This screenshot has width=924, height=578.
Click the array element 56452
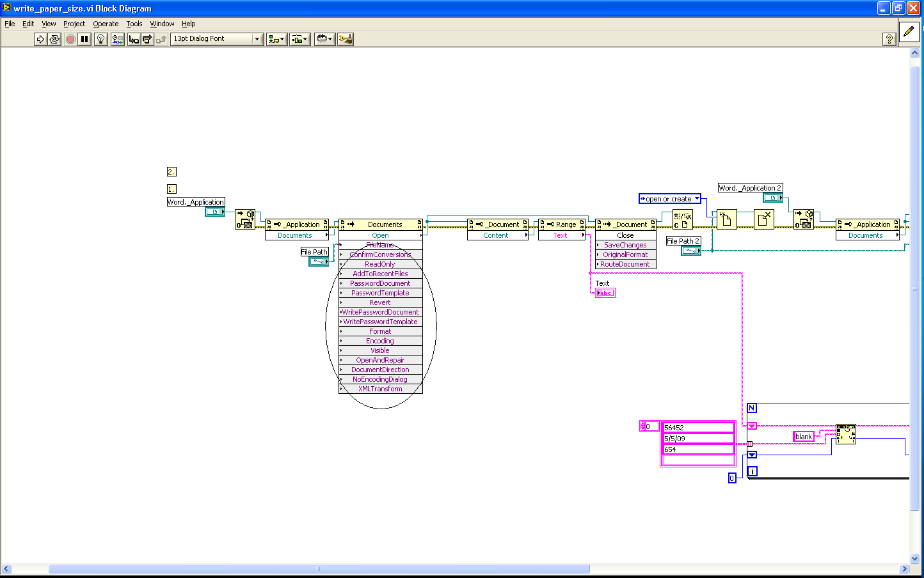pos(697,428)
